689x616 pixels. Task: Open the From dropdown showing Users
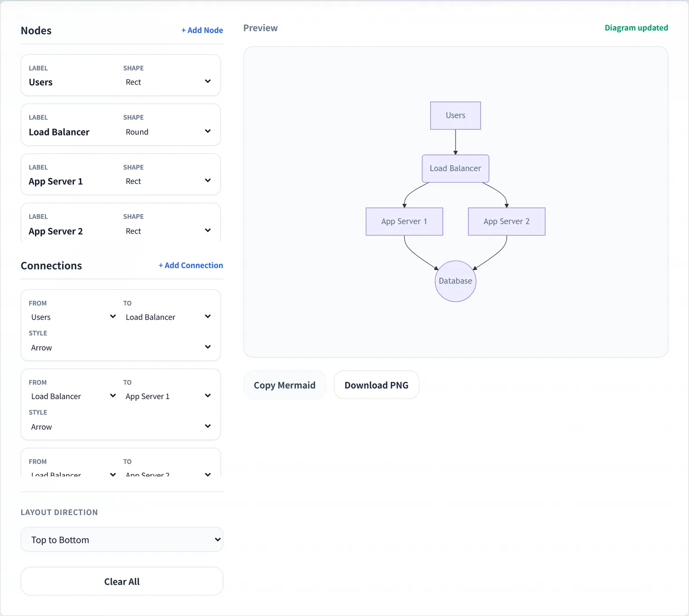73,317
